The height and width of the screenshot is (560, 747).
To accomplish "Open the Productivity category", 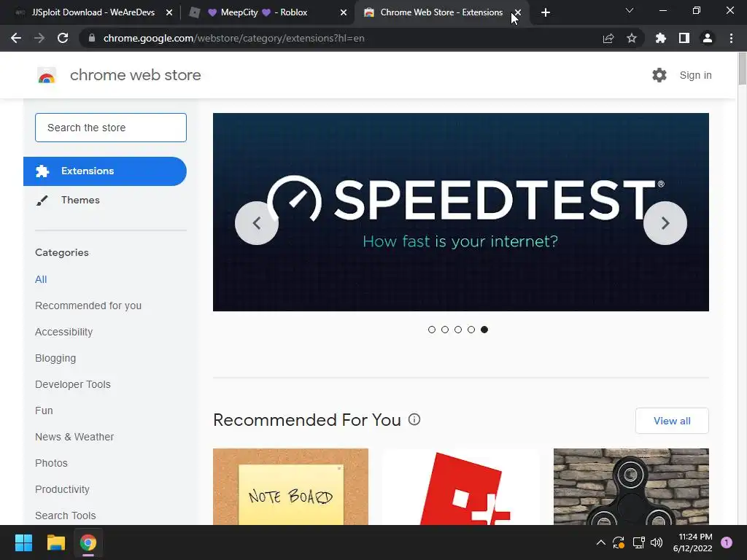I will click(63, 489).
